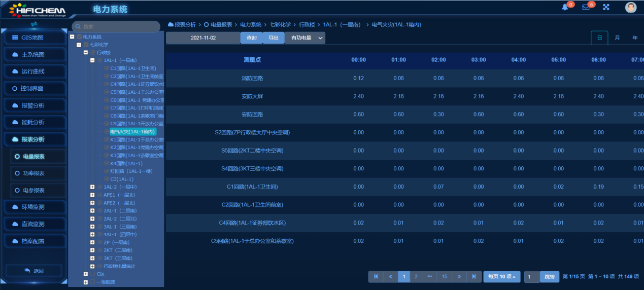This screenshot has height=290, width=644.
Task: Open the mail messages icon
Action: coord(586,7)
